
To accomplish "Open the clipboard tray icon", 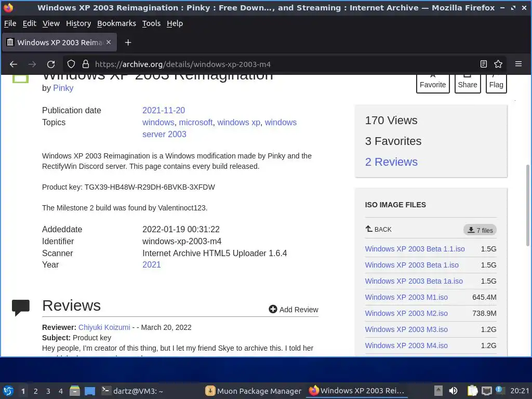I will click(x=472, y=391).
